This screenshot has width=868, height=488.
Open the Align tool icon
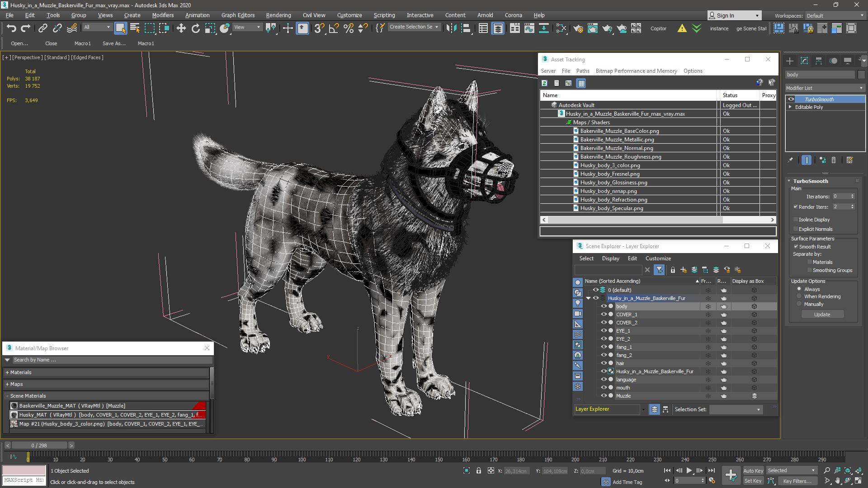point(466,28)
